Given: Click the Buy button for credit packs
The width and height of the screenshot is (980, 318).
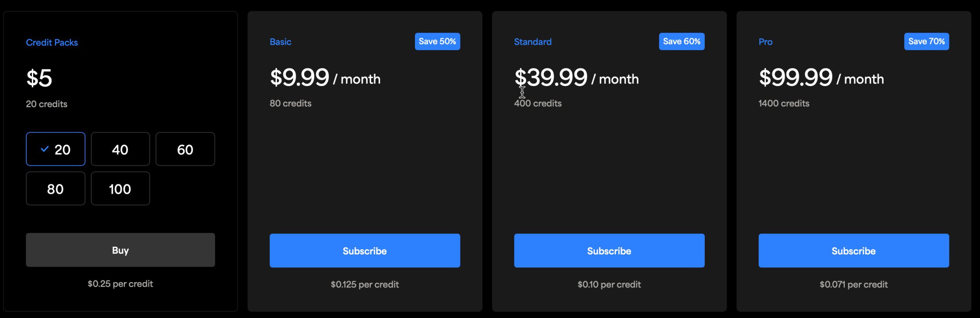Looking at the screenshot, I should 120,250.
